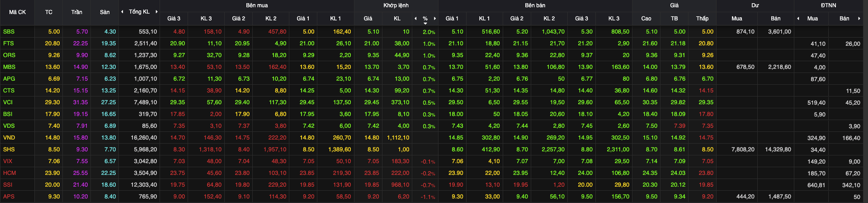
Task: Click APG matched price 6.74
Action: 373,79
